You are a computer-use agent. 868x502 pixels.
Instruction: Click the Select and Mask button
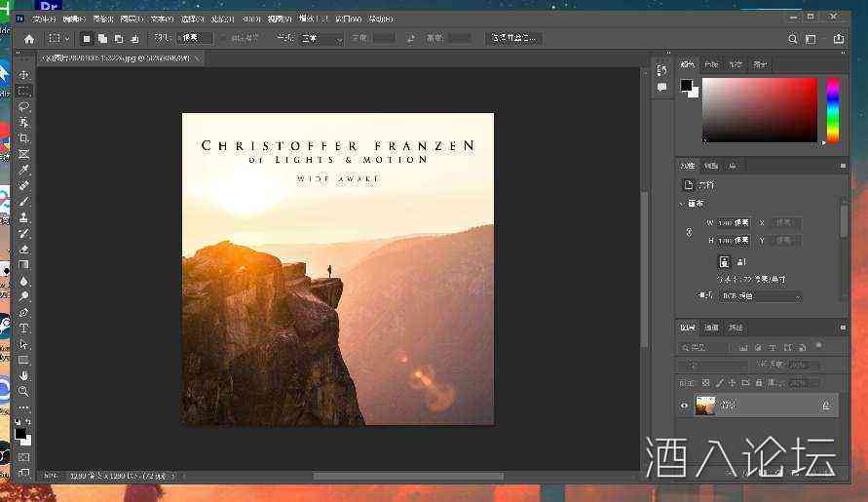tap(513, 38)
